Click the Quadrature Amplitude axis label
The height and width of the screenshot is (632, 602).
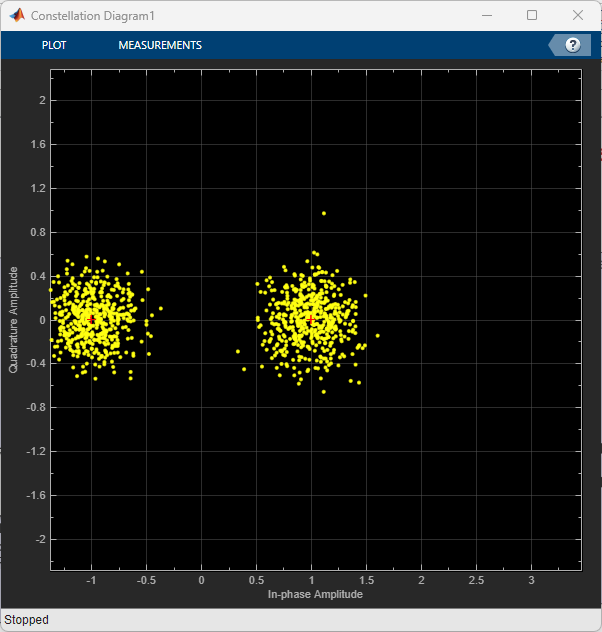tap(13, 320)
